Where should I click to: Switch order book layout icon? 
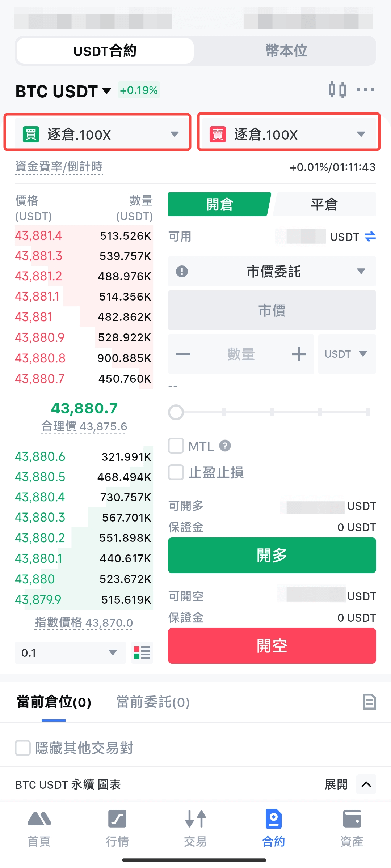click(142, 653)
